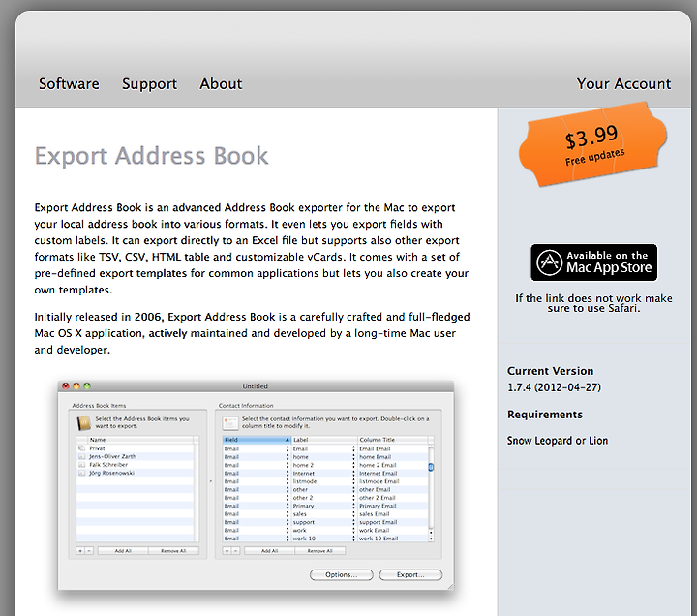The image size is (697, 616).
Task: Open the About page
Action: pos(221,83)
